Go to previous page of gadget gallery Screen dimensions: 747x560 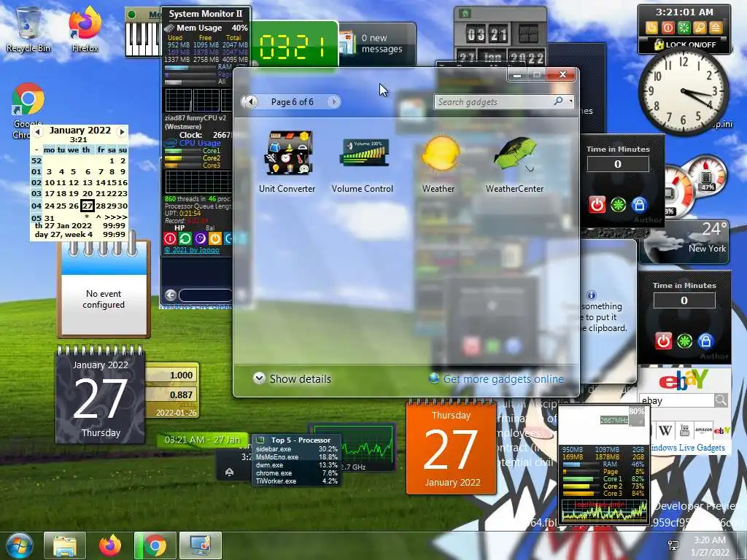(x=251, y=101)
